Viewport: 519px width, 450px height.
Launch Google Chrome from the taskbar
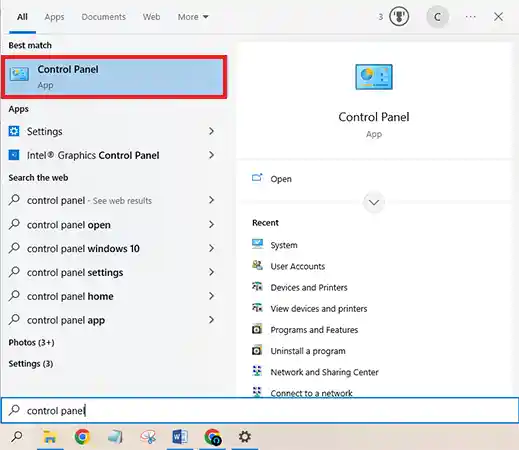(x=82, y=437)
